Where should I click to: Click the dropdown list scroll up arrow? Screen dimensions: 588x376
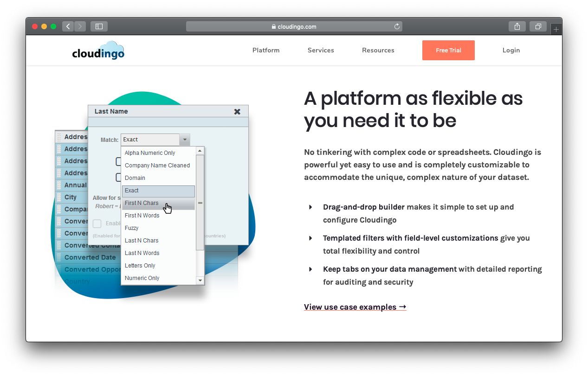click(200, 151)
